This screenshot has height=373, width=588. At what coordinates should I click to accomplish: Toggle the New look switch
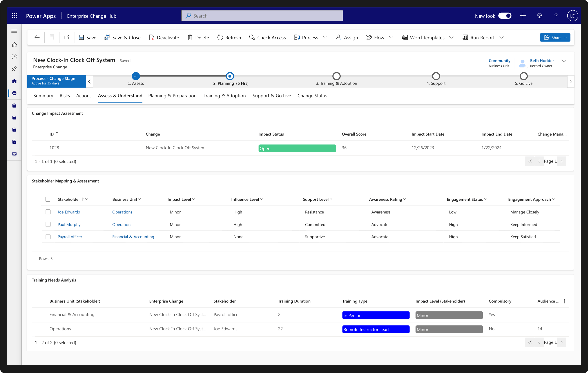tap(505, 16)
